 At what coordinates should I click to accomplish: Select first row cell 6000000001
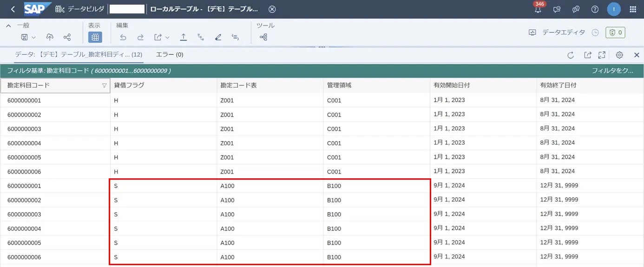coord(55,100)
